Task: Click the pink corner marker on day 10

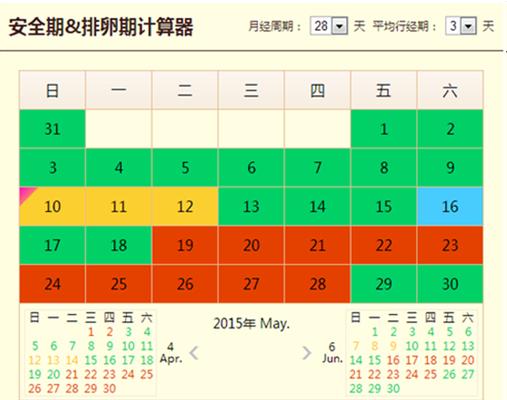Action: click(26, 194)
